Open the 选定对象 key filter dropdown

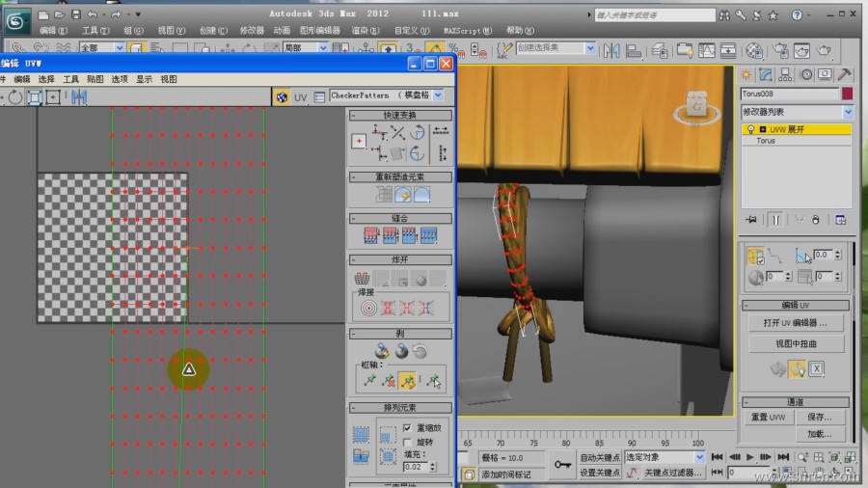(x=699, y=457)
